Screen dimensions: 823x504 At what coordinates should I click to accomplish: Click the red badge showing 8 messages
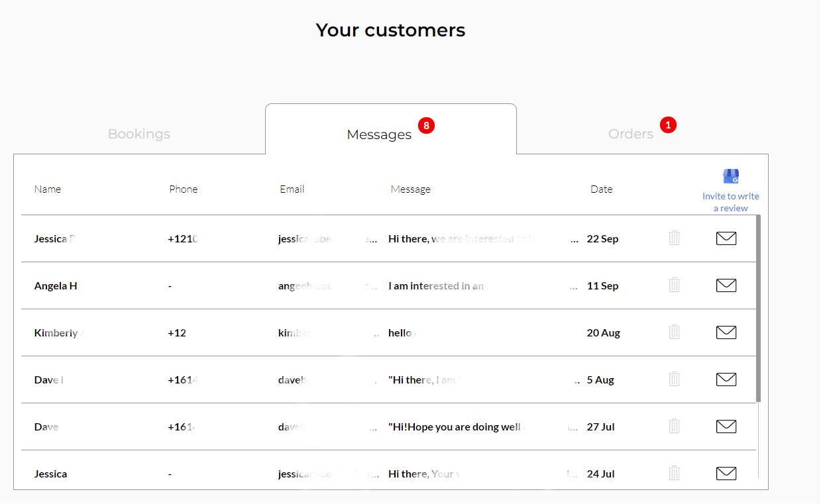coord(426,125)
